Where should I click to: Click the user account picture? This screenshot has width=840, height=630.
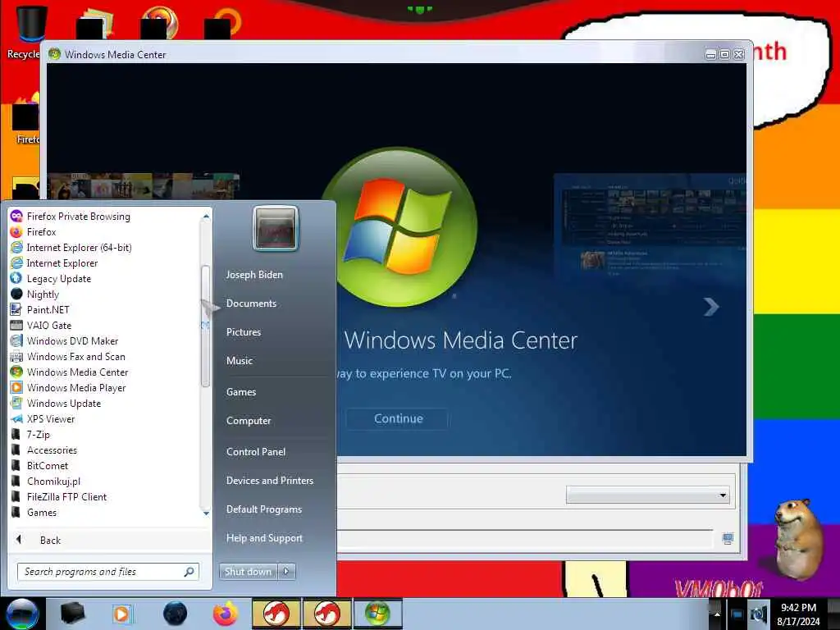[x=276, y=228]
